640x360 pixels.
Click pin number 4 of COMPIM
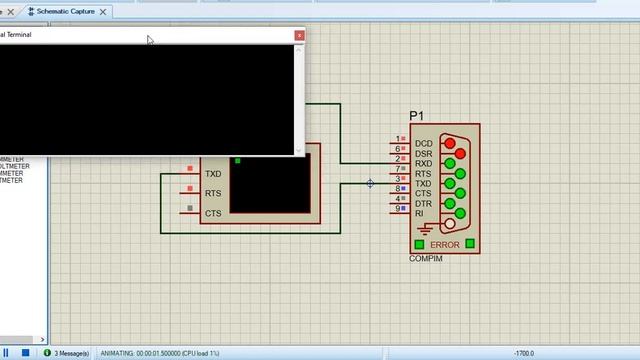(x=398, y=199)
